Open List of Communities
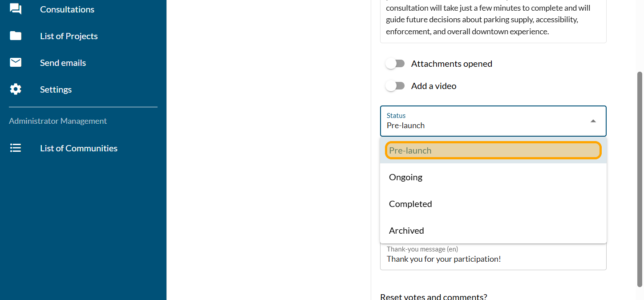The width and height of the screenshot is (644, 300). pyautogui.click(x=79, y=148)
